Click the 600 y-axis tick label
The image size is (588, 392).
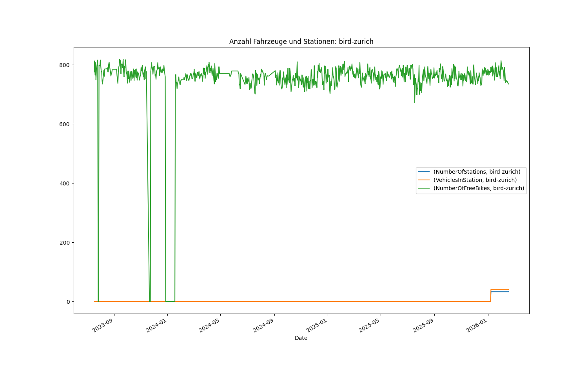tap(65, 124)
